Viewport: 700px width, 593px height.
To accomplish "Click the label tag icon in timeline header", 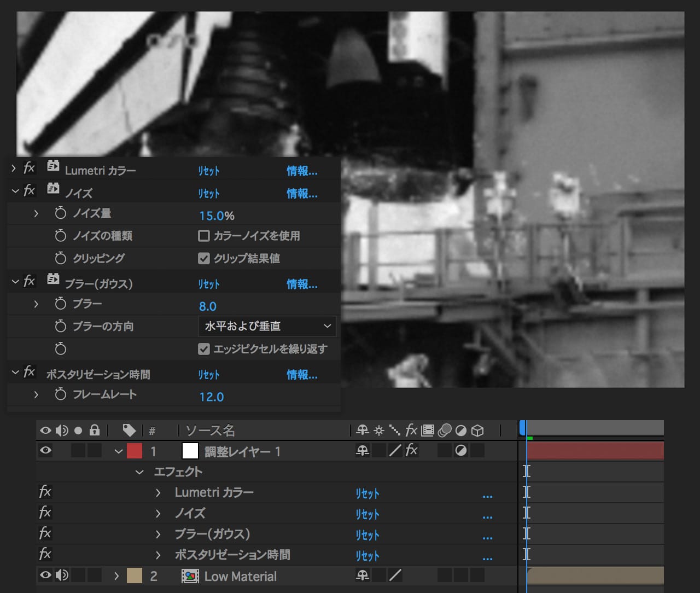I will 129,431.
